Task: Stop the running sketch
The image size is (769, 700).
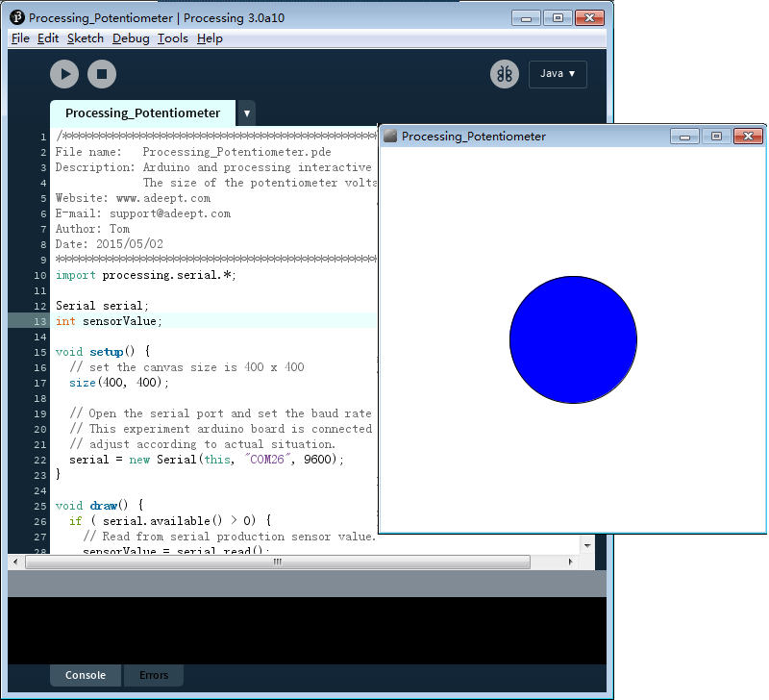Action: 102,74
